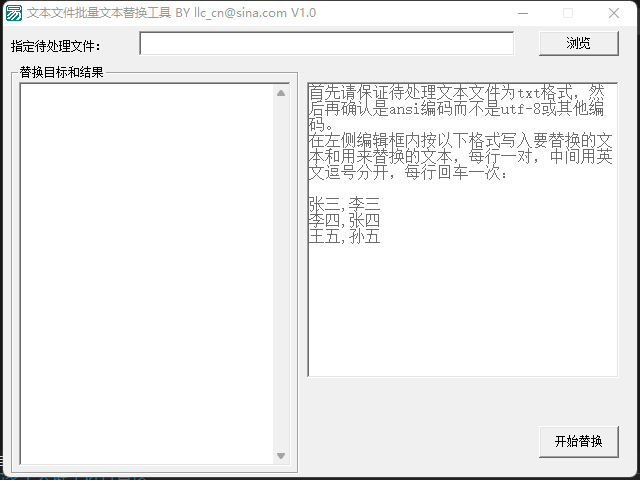The height and width of the screenshot is (480, 640).
Task: Minimize the text replacement tool window
Action: [522, 13]
